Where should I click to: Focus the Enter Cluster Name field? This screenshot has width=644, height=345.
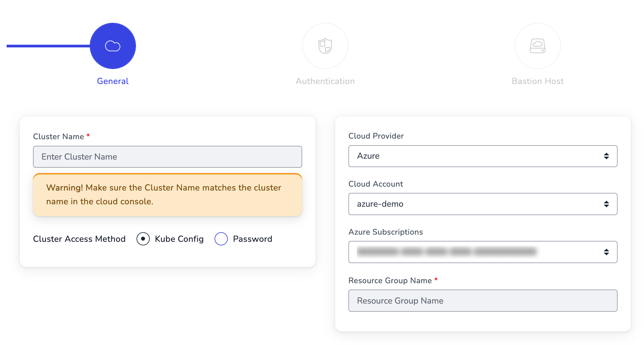point(167,157)
